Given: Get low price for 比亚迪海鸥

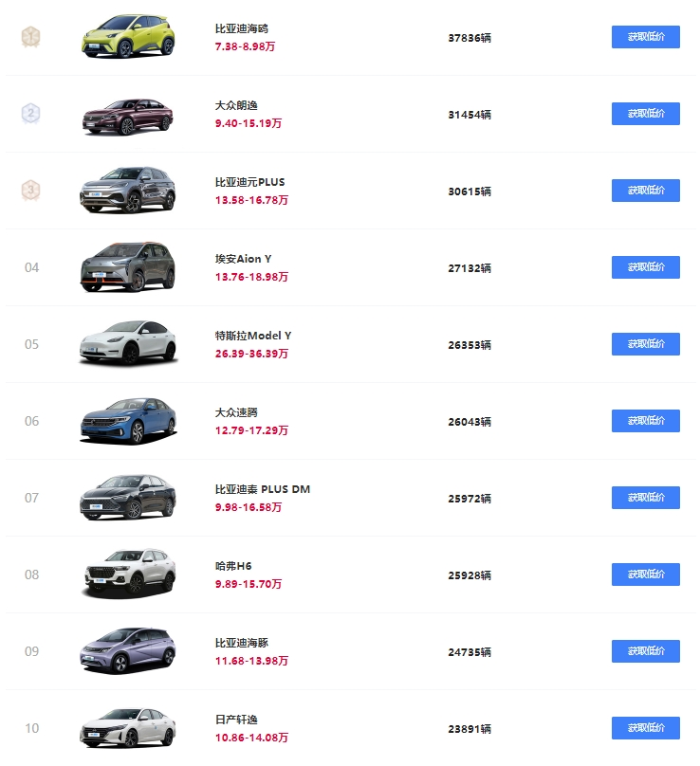Looking at the screenshot, I should coord(645,37).
